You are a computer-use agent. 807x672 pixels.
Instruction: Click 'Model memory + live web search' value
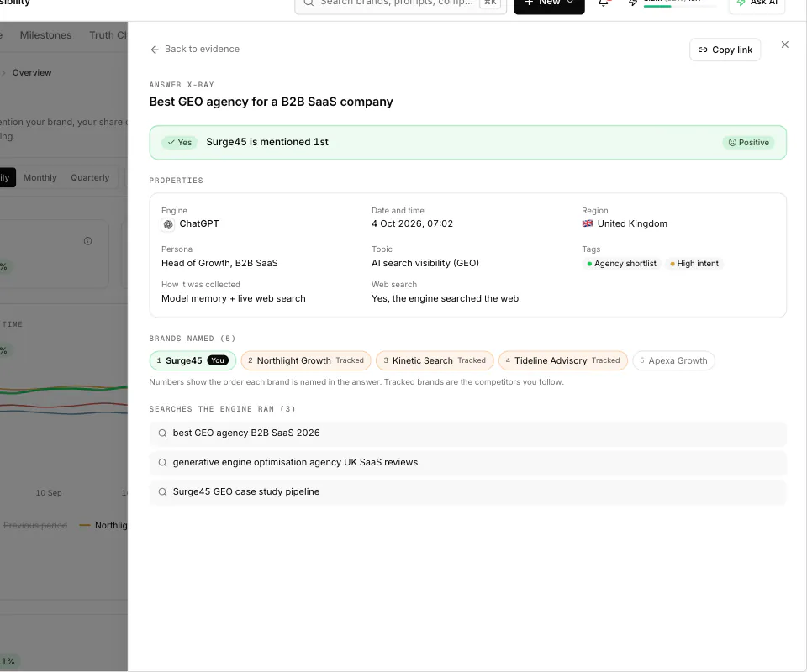[233, 299]
